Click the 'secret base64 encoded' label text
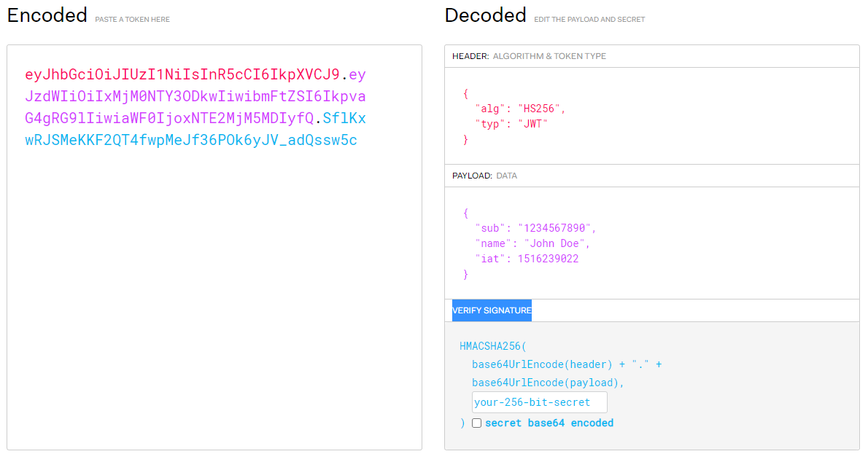The height and width of the screenshot is (462, 868). point(549,423)
